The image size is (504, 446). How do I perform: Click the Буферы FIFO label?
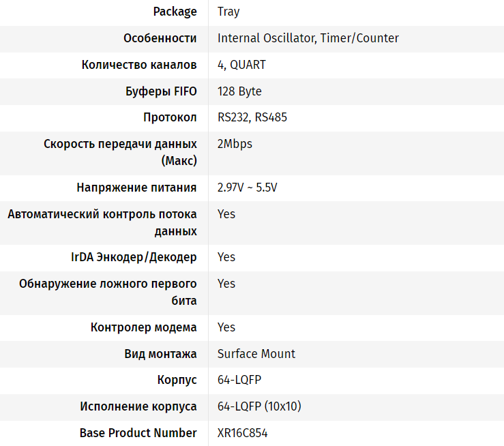point(162,91)
